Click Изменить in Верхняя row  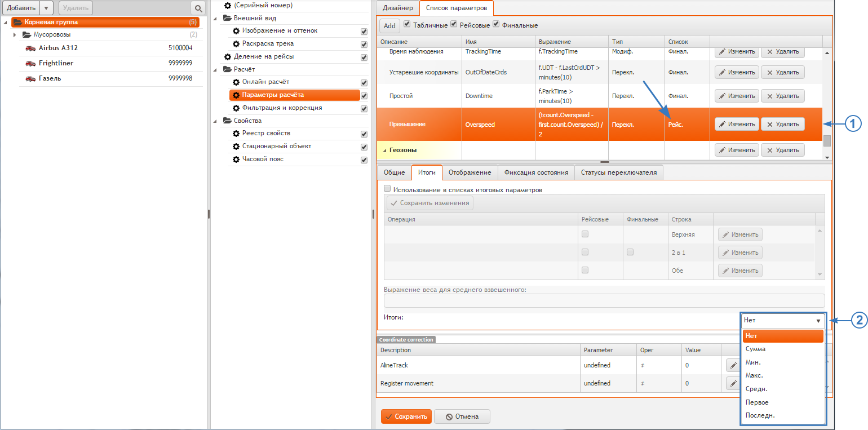point(740,234)
